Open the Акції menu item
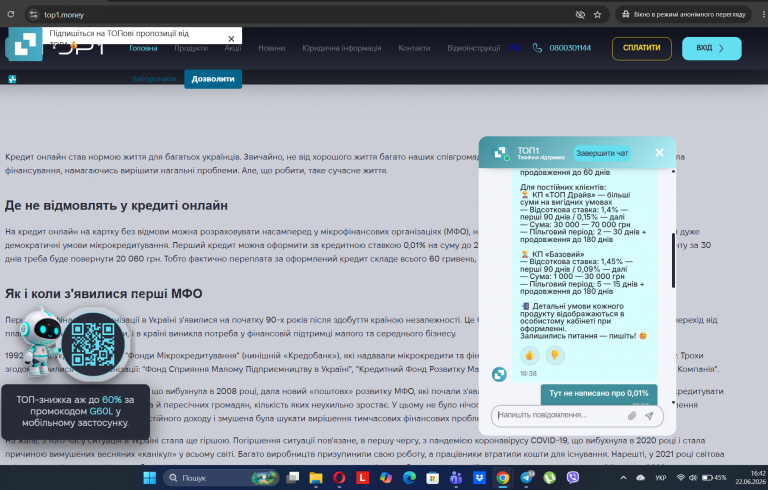 (x=233, y=48)
